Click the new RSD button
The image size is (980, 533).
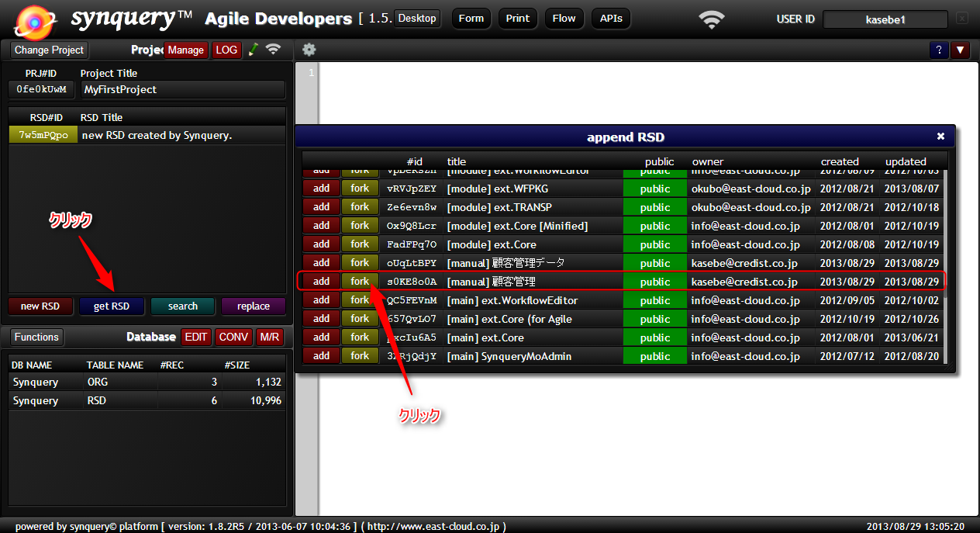point(40,306)
